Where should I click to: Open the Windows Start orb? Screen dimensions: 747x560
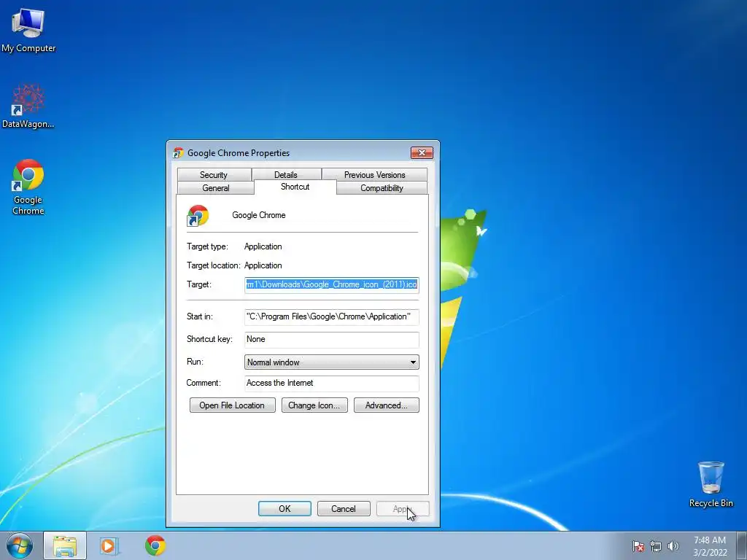tap(20, 545)
